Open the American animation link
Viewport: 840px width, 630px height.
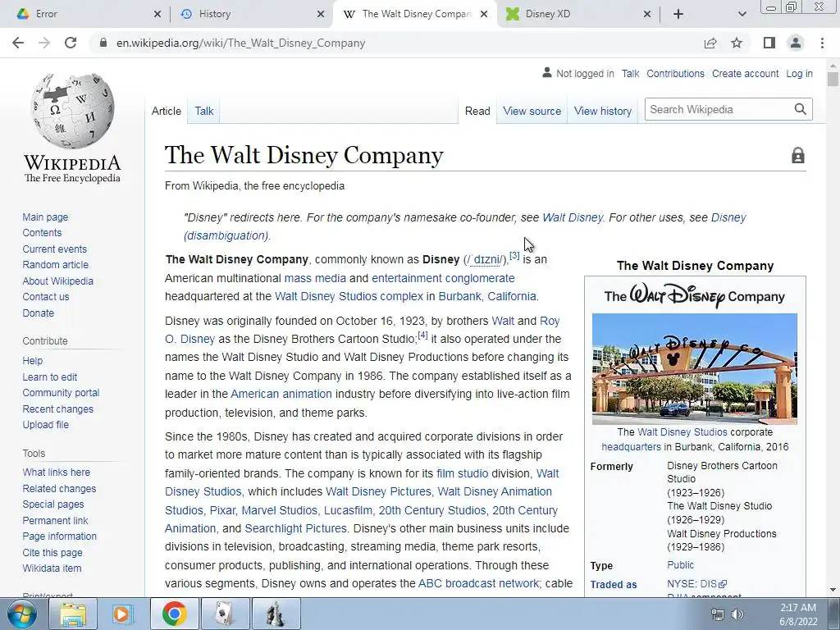point(281,394)
